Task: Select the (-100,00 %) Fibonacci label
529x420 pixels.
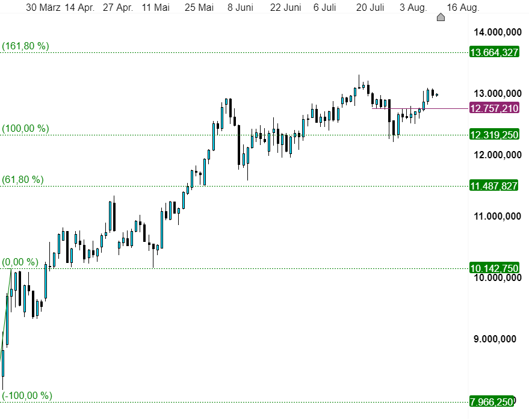Action: pos(27,395)
